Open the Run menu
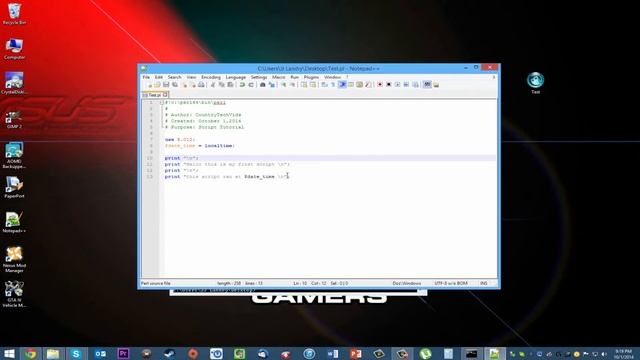 tap(294, 77)
